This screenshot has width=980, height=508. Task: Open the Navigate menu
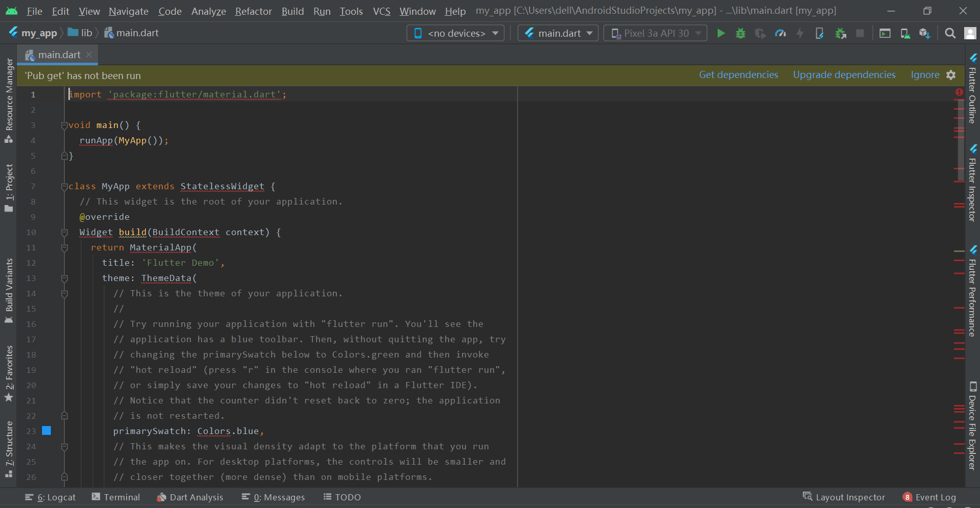tap(129, 11)
